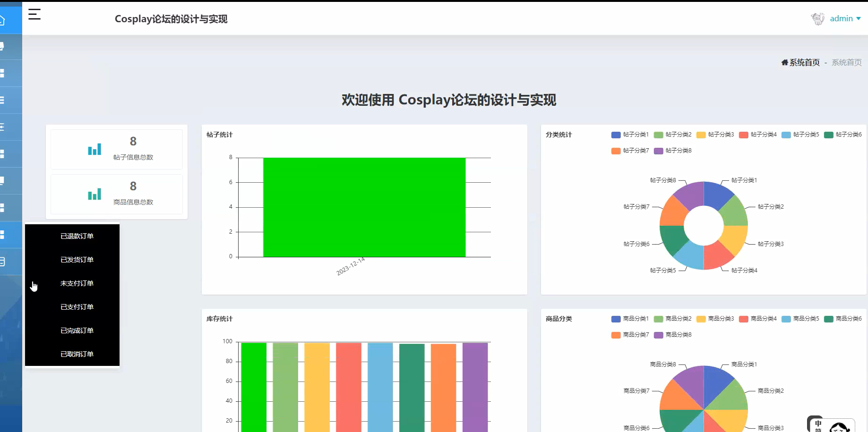Select 已完成订单 from the order menu
868x432 pixels.
(77, 330)
